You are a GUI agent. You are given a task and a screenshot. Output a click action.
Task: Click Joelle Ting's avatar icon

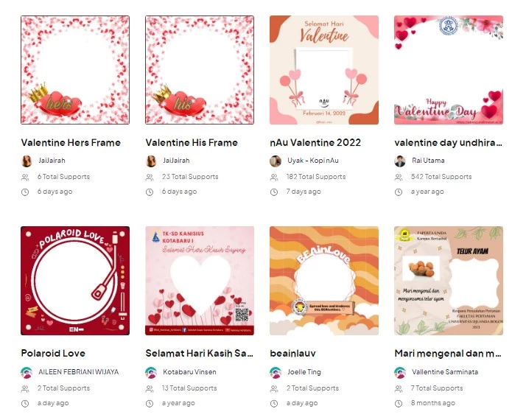(276, 373)
